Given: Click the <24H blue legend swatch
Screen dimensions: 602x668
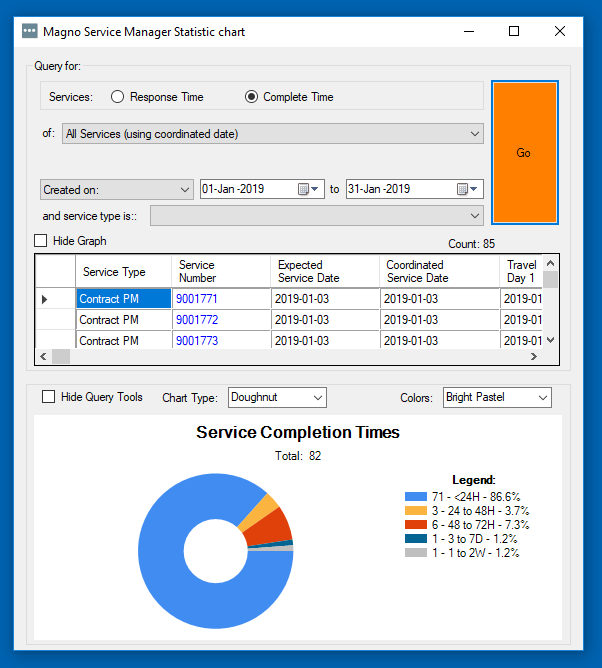Looking at the screenshot, I should (x=416, y=497).
